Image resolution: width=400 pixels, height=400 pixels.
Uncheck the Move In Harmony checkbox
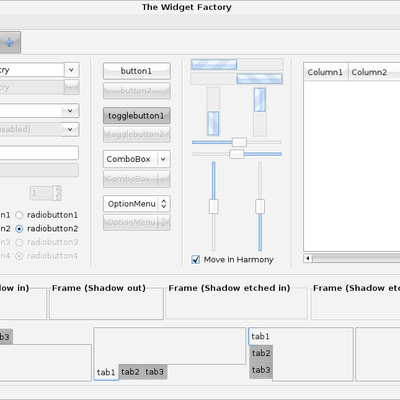click(x=196, y=259)
